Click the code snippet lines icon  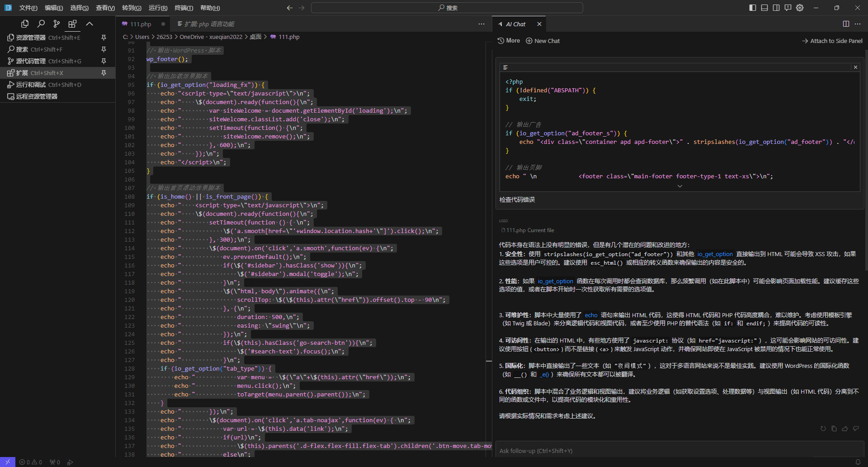pyautogui.click(x=505, y=67)
